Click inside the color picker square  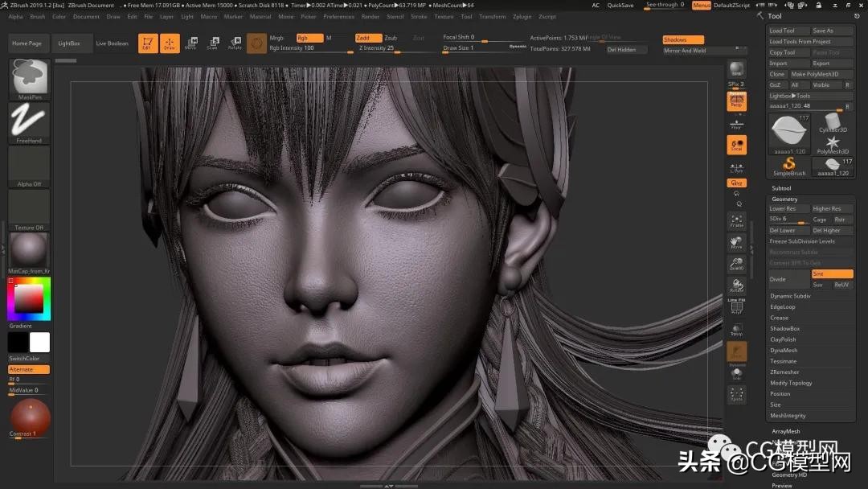(x=28, y=299)
